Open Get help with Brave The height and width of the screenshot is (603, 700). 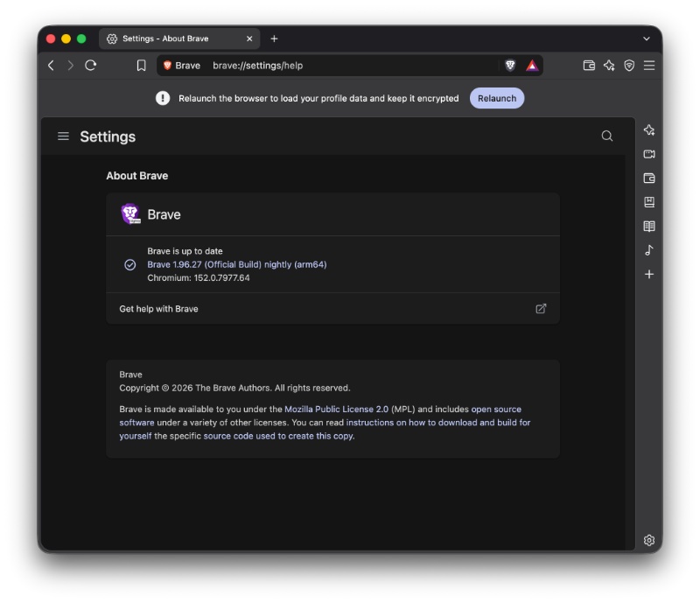pos(332,309)
